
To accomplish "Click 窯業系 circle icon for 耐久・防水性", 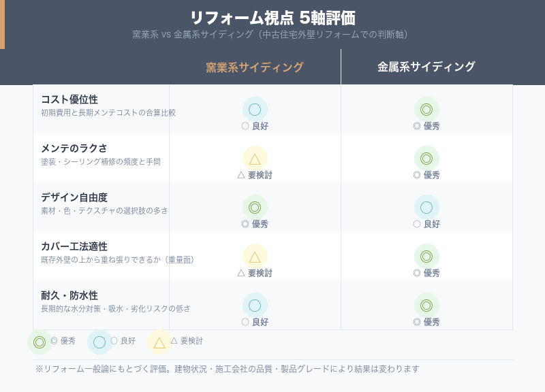I will [x=255, y=305].
